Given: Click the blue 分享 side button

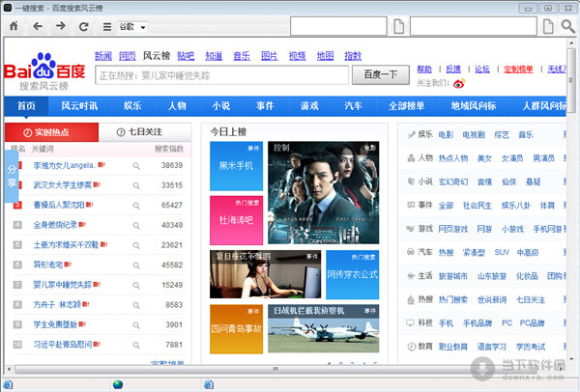Looking at the screenshot, I should point(12,177).
